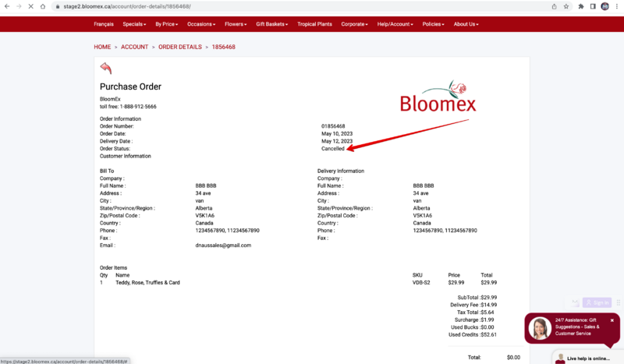
Task: Open the Chrome profile avatar
Action: pos(605,6)
